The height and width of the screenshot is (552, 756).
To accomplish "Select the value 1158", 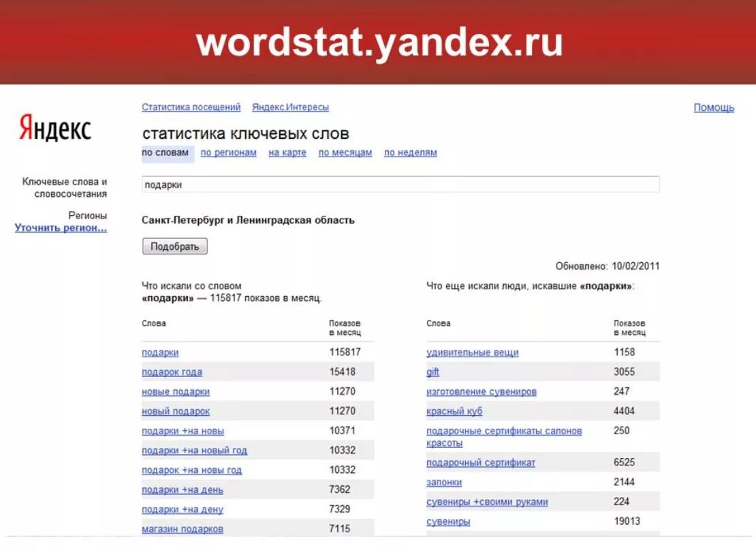I will point(624,352).
